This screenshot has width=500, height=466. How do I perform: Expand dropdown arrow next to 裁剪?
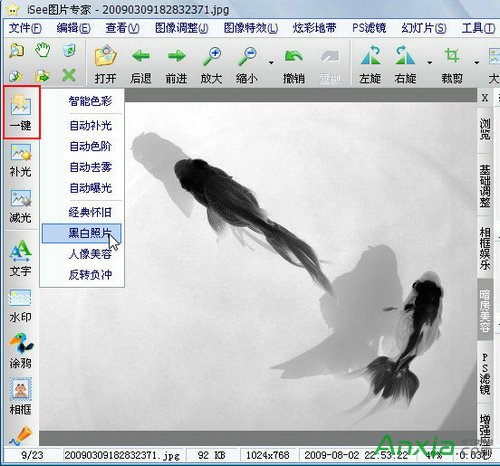(477, 62)
